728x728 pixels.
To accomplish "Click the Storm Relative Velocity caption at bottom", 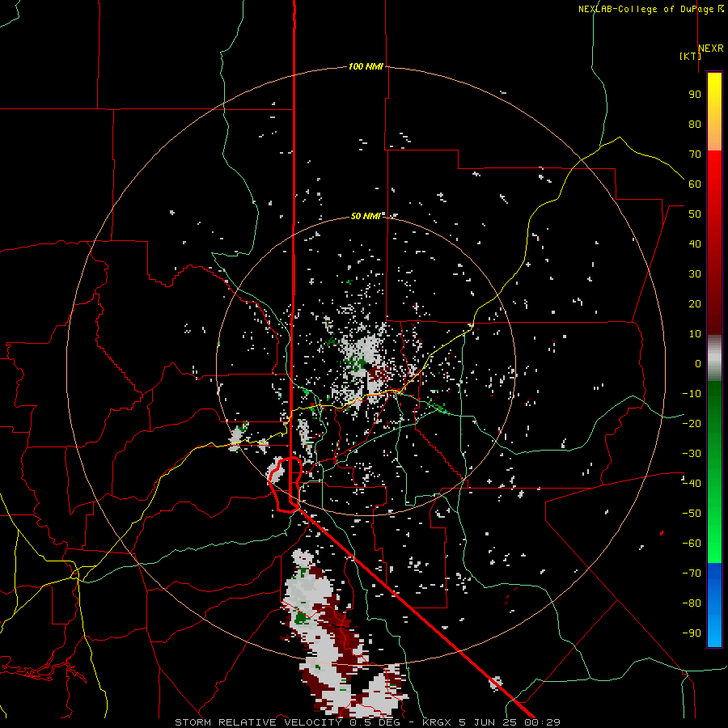I will pos(367,722).
